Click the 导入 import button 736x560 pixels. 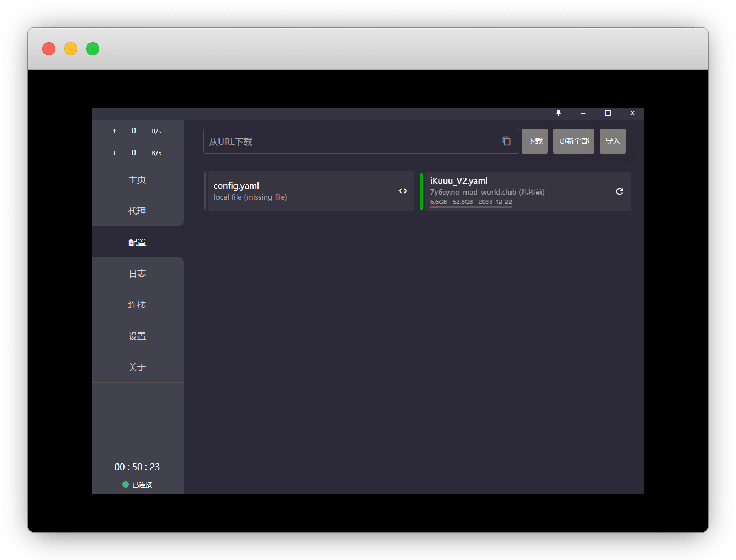point(613,141)
